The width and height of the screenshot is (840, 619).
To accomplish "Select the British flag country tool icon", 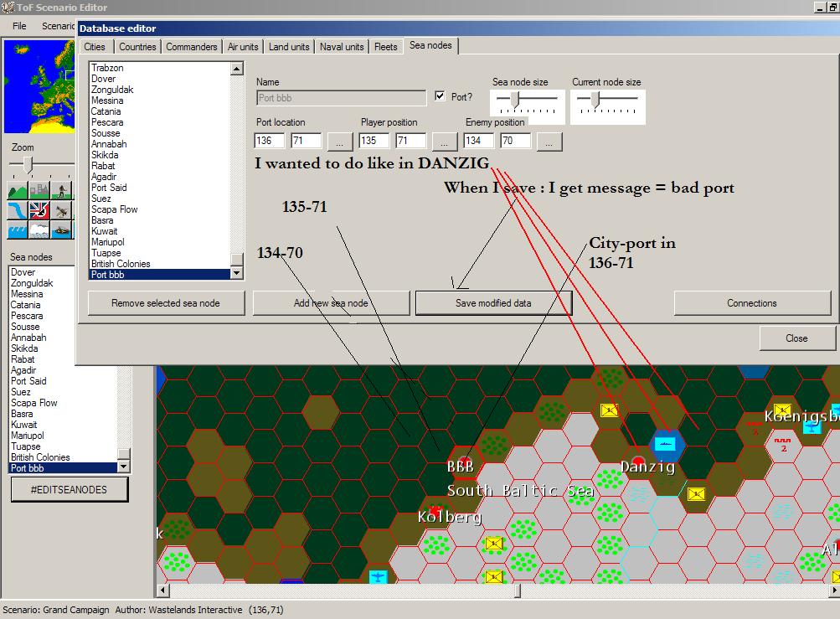I will (39, 210).
